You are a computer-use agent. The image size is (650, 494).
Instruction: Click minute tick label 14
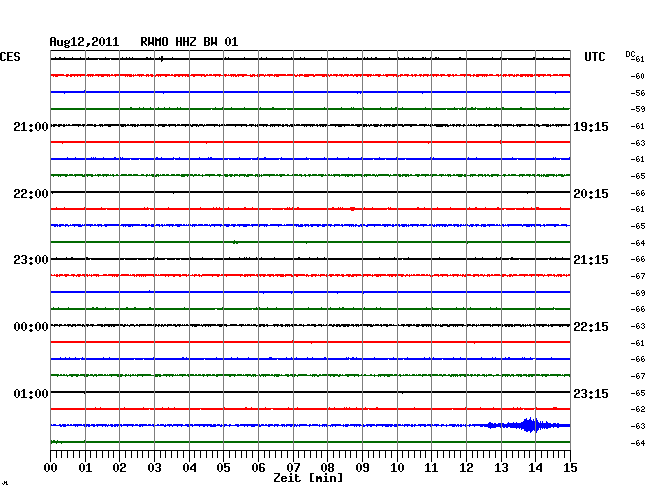536,467
